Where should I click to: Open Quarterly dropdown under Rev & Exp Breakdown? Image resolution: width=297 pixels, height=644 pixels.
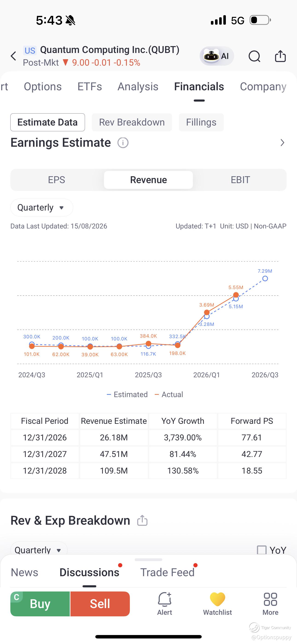(x=39, y=550)
